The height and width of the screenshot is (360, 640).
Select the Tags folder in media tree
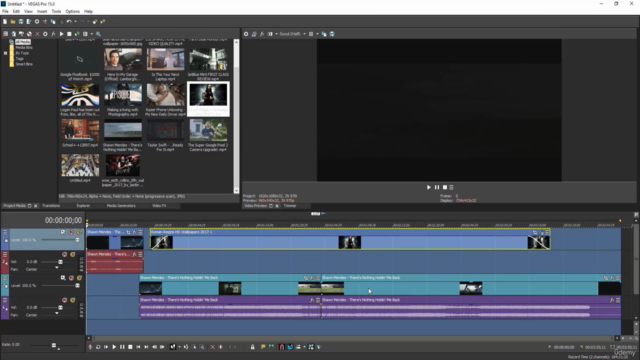pyautogui.click(x=19, y=59)
